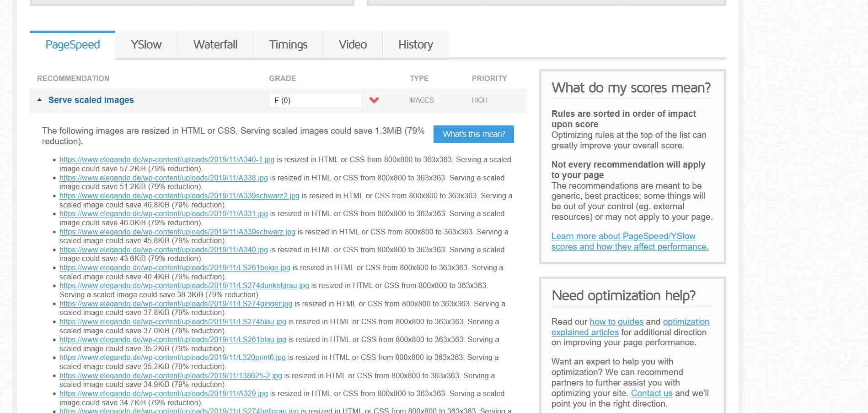Click the red down chevron icon

coord(374,100)
